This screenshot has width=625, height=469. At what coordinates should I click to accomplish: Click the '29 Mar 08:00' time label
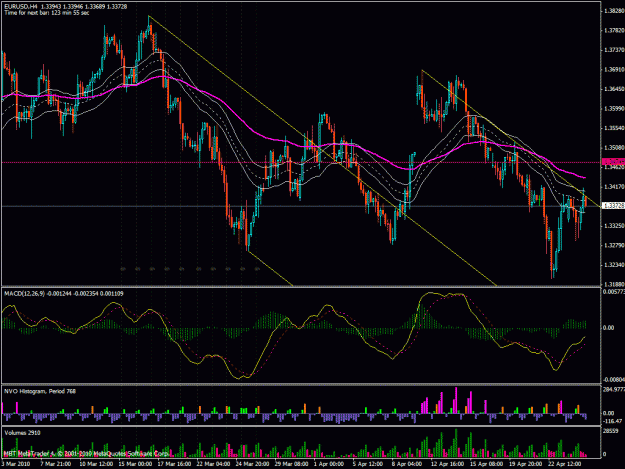[x=291, y=464]
